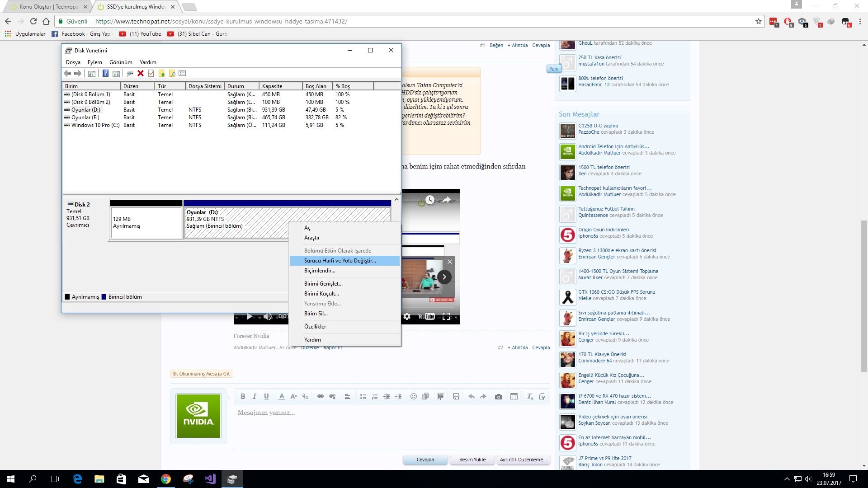
Task: Open the smiley emoji picker in the editor
Action: [413, 396]
